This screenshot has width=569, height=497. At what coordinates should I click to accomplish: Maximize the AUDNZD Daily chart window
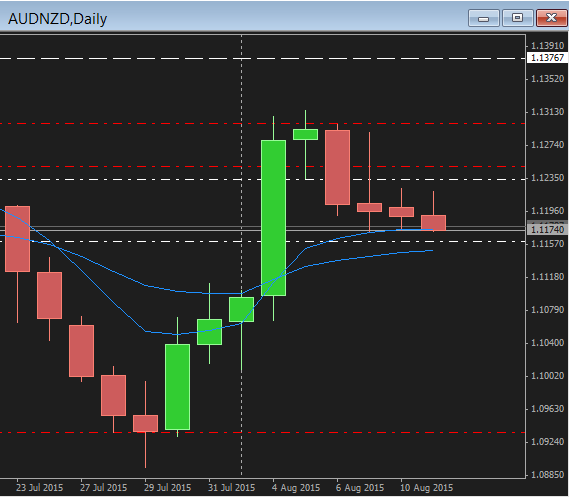[517, 18]
